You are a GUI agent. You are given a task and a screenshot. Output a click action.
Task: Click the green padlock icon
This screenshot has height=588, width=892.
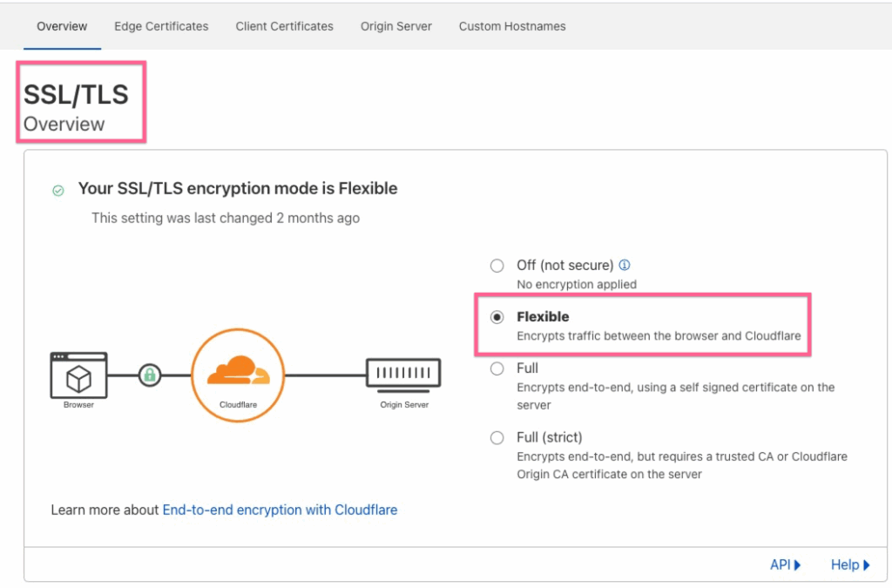pyautogui.click(x=150, y=375)
